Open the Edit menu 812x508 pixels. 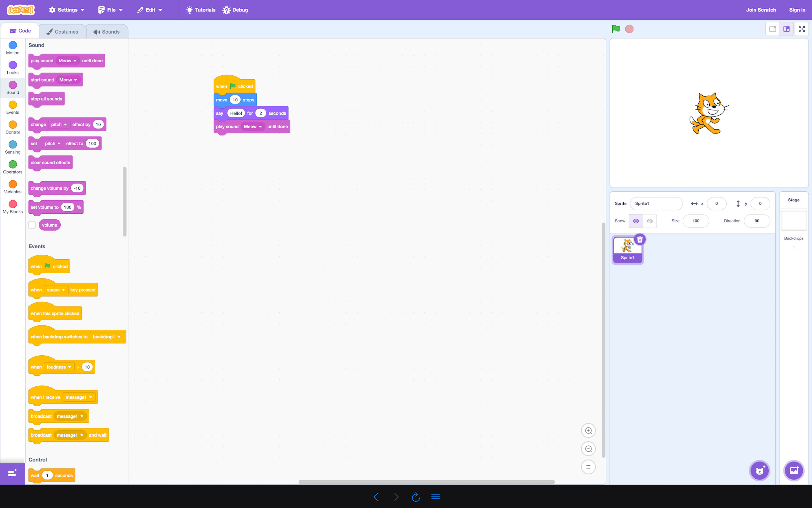150,10
